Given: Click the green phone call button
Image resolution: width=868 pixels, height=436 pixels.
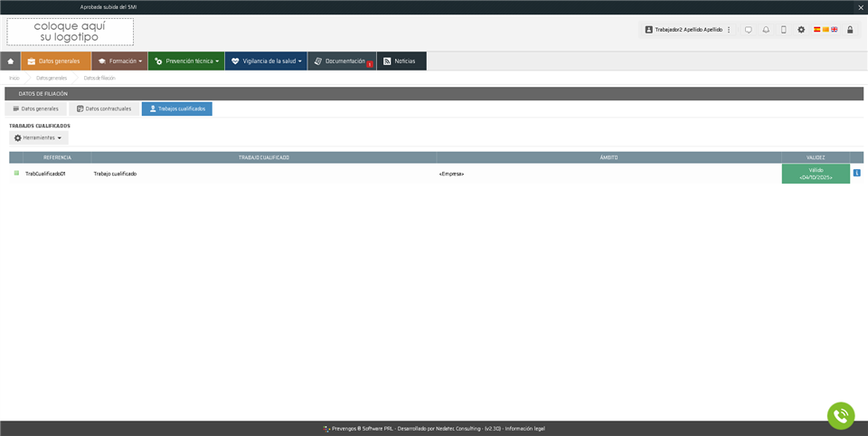Looking at the screenshot, I should (x=841, y=415).
